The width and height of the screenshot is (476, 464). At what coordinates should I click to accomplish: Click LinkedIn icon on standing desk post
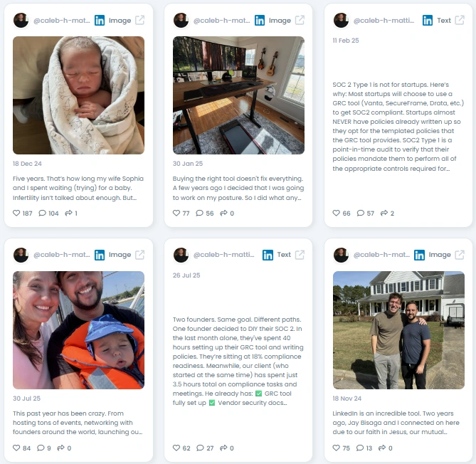[x=260, y=21]
